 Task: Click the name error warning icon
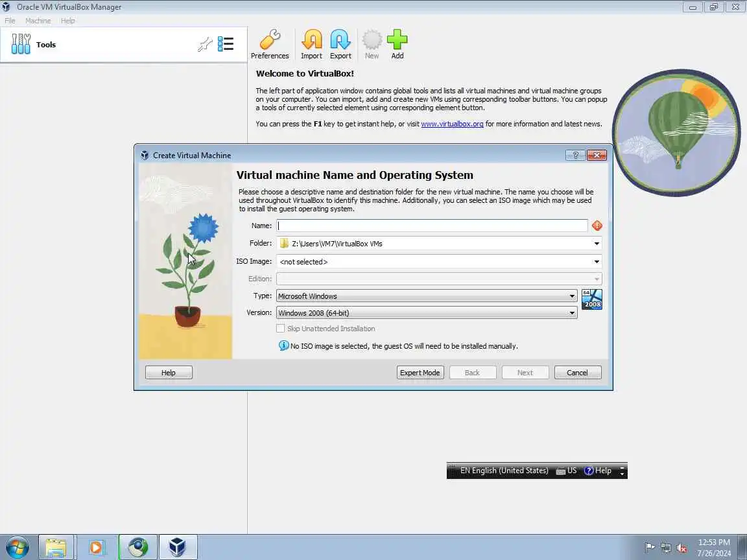(597, 226)
